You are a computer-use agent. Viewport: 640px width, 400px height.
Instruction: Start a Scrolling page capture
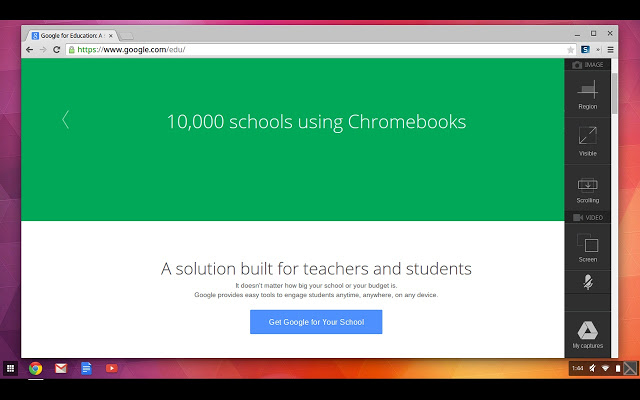[587, 189]
